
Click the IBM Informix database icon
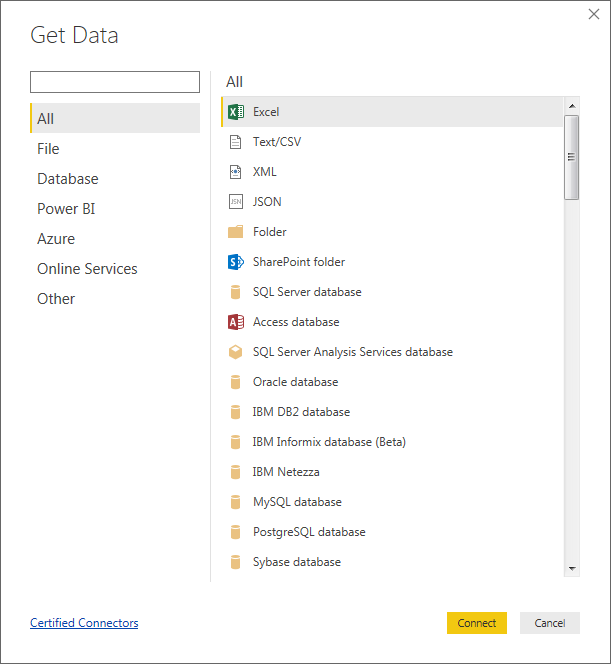pos(235,442)
